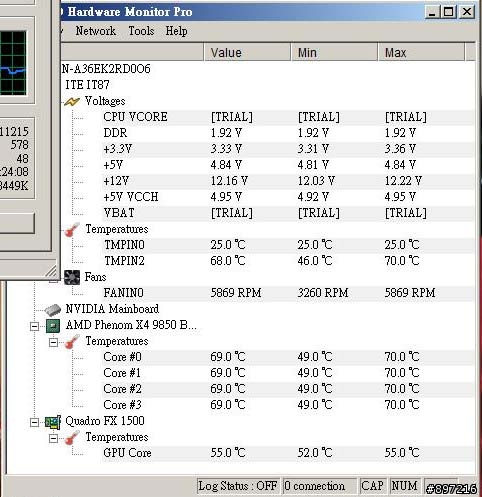Collapse the AMD Phenom X4 9850 node
The height and width of the screenshot is (497, 482).
(34, 326)
